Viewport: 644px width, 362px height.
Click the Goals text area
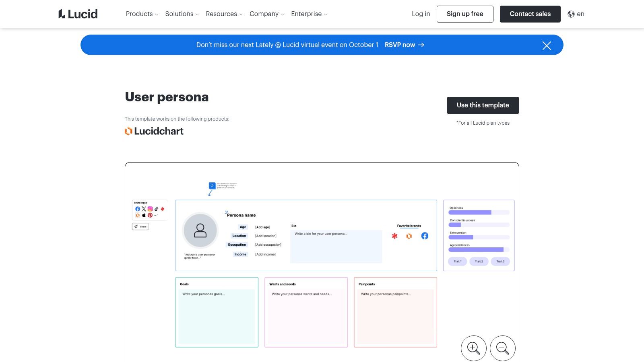217,317
